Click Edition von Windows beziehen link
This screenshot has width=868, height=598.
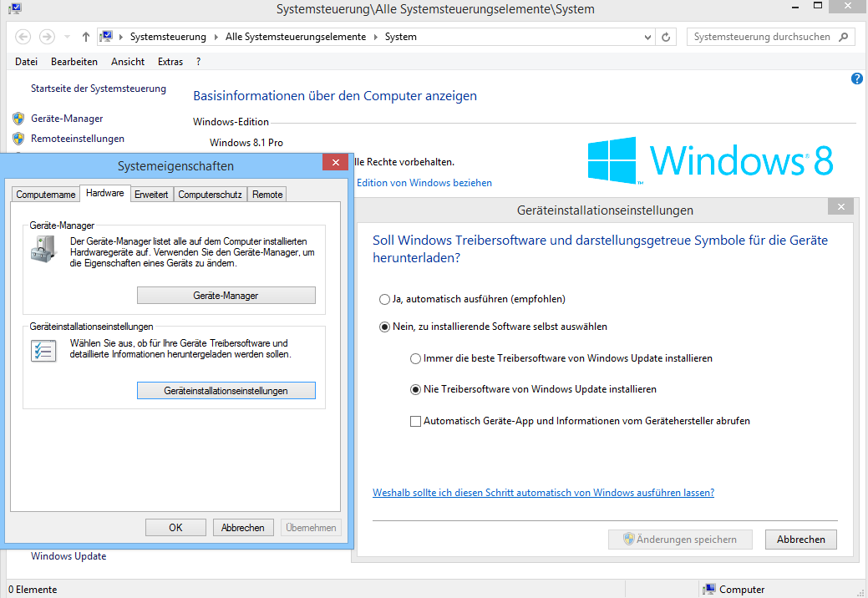pos(424,183)
